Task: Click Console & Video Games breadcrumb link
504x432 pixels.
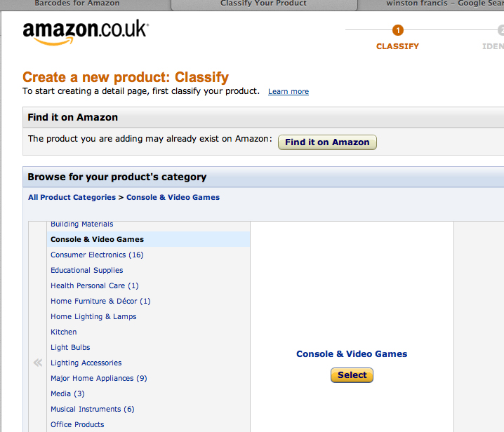Action: click(173, 198)
